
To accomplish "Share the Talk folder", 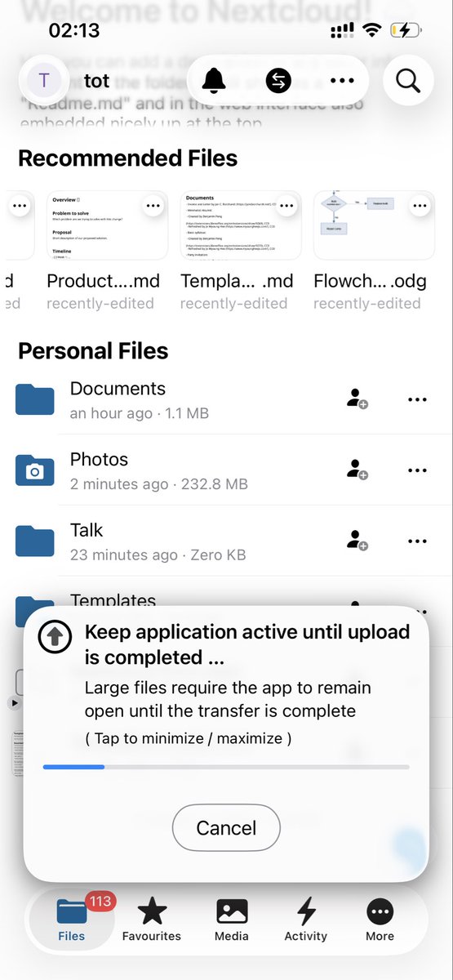I will 357,541.
